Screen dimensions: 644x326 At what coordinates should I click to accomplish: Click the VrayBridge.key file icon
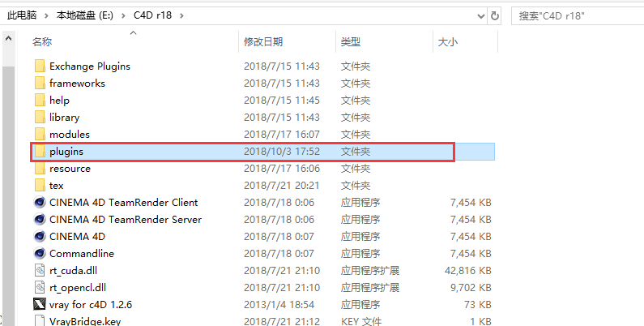point(40,320)
